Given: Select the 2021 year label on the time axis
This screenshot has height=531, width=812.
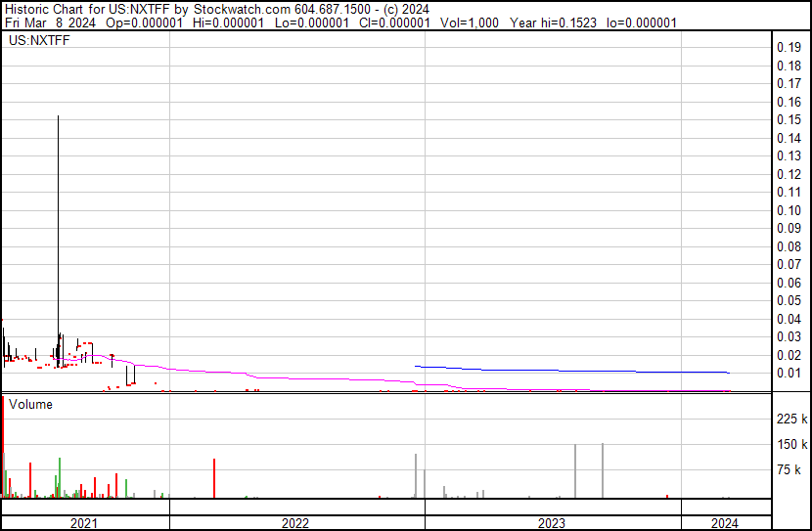Looking at the screenshot, I should 85,523.
